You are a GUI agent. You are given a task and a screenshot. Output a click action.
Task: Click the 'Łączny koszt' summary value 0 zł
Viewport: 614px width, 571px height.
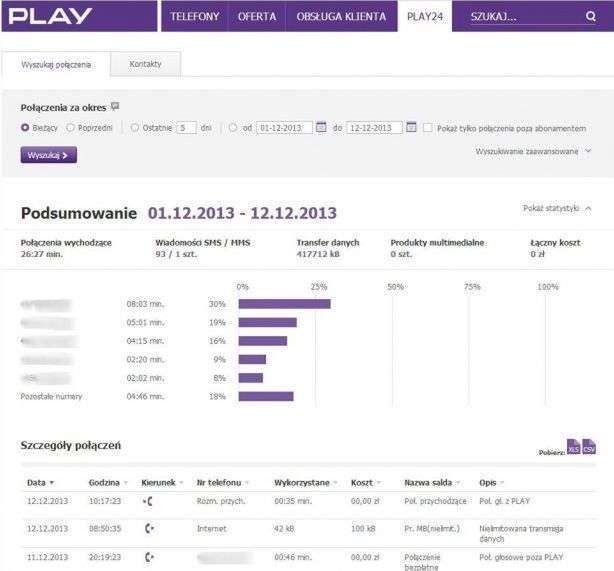[537, 254]
